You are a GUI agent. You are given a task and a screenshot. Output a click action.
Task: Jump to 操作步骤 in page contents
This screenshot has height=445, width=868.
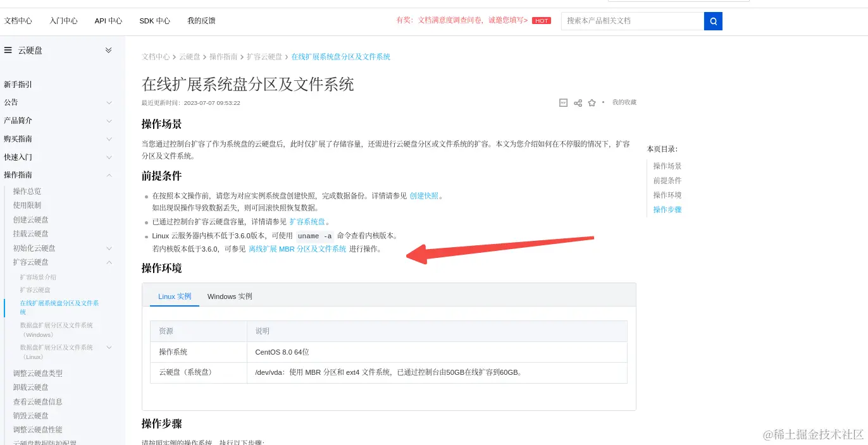[667, 210]
